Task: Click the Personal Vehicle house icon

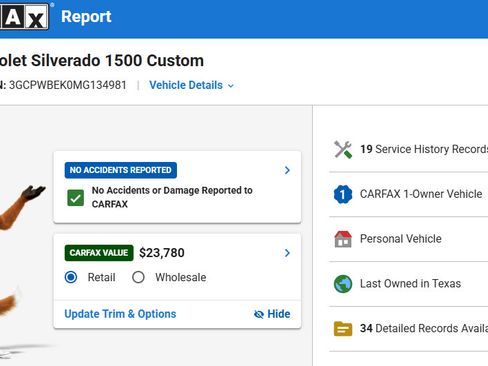Action: (343, 239)
